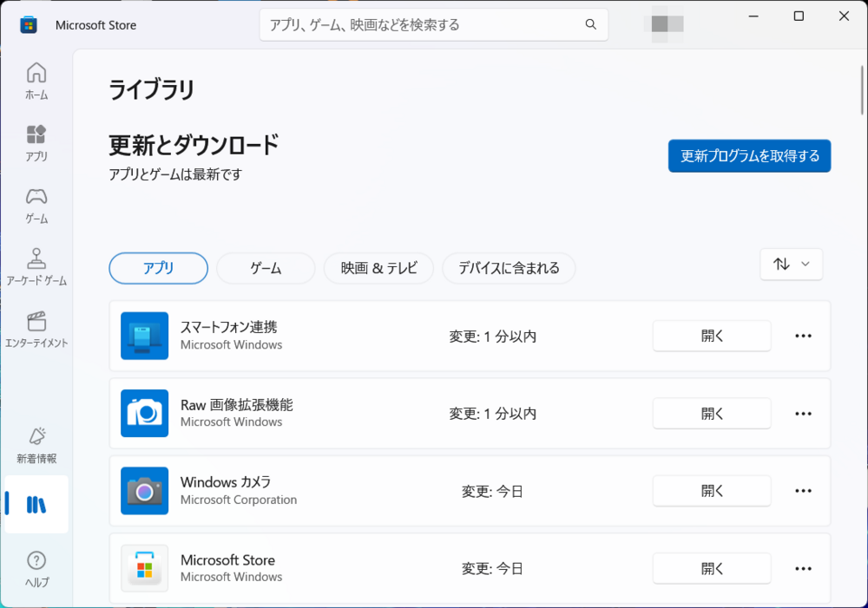Open more options for Microsoft Store row

click(x=803, y=568)
